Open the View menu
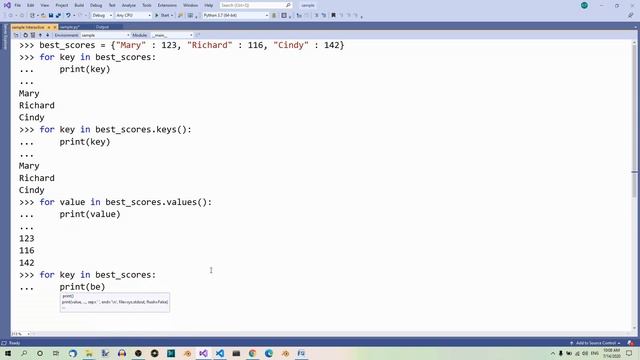This screenshot has width=640, height=360. click(45, 5)
